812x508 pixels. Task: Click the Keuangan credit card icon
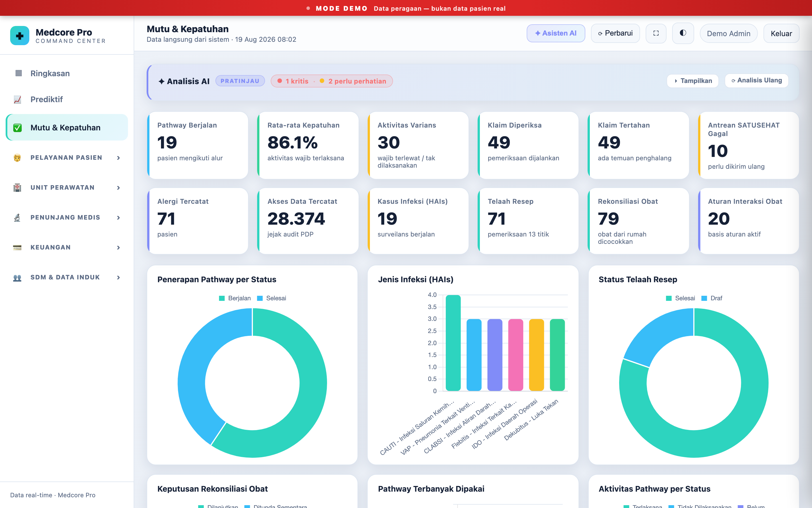[17, 248]
